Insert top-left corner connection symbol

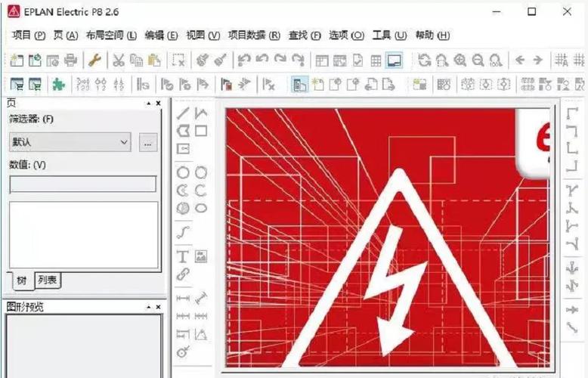pyautogui.click(x=572, y=113)
